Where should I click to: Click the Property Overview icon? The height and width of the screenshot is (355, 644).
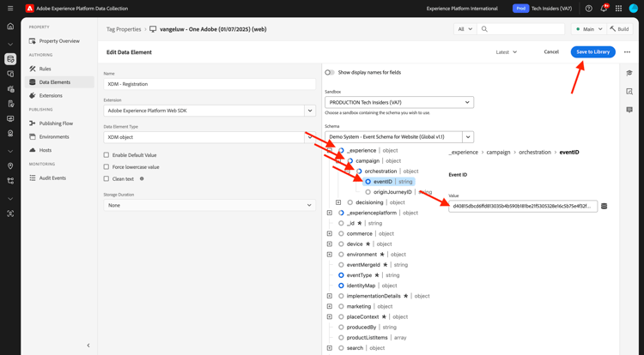[33, 41]
